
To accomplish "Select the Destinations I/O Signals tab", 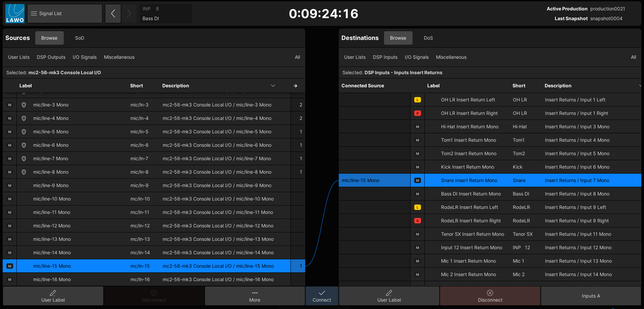I will pos(417,57).
